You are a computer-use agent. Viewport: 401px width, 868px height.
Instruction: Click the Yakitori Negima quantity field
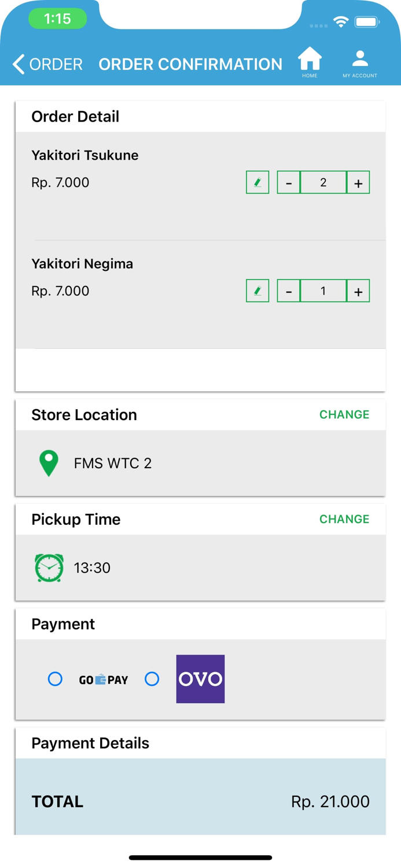pyautogui.click(x=322, y=290)
